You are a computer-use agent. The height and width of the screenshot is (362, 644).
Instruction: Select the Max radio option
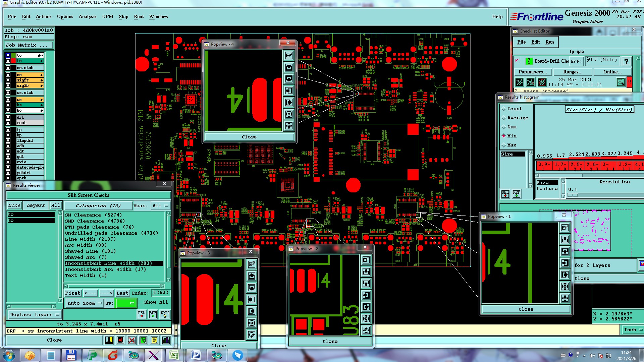(504, 145)
